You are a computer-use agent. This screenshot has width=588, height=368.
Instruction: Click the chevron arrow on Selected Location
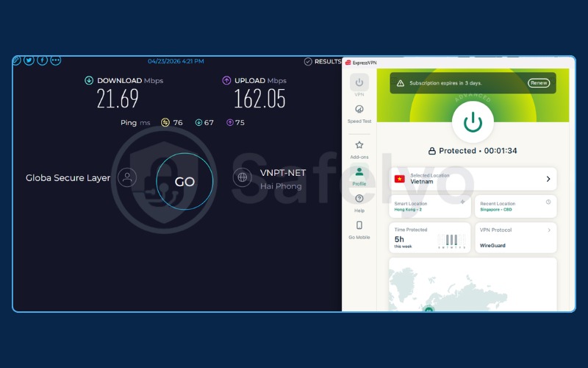(548, 179)
